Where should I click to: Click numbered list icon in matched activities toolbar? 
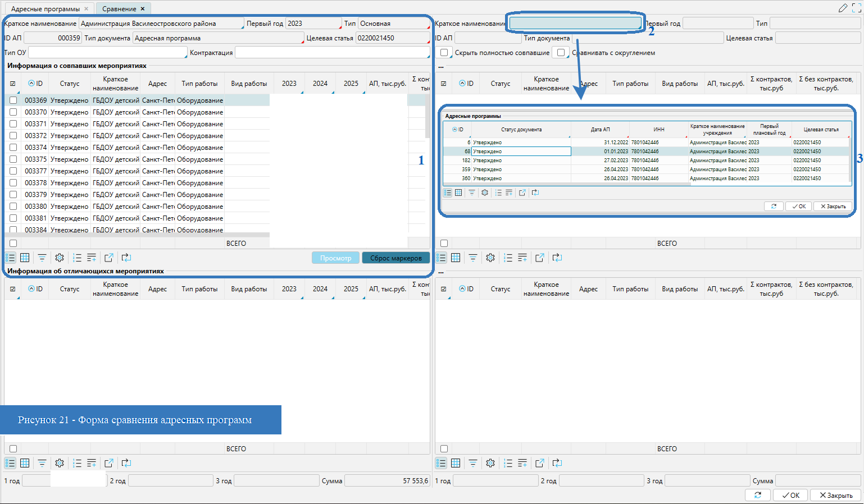click(x=77, y=258)
